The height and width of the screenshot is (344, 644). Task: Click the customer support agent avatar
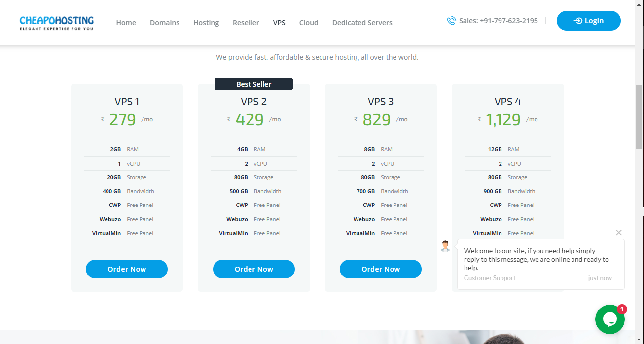tap(445, 246)
